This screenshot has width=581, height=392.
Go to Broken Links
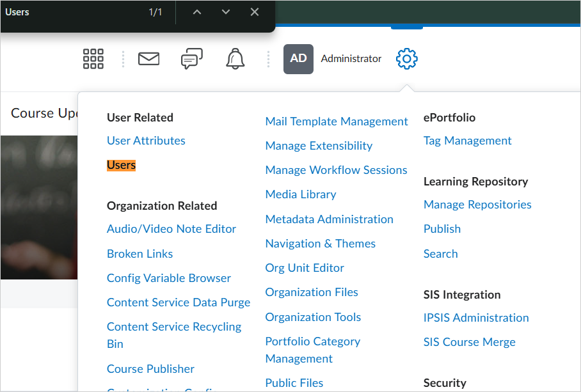(x=139, y=253)
